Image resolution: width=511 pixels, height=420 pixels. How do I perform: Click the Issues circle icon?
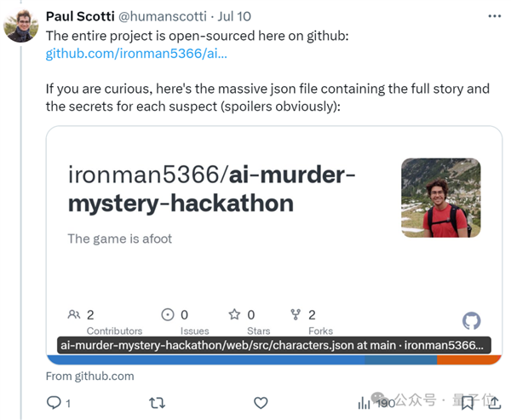point(168,314)
